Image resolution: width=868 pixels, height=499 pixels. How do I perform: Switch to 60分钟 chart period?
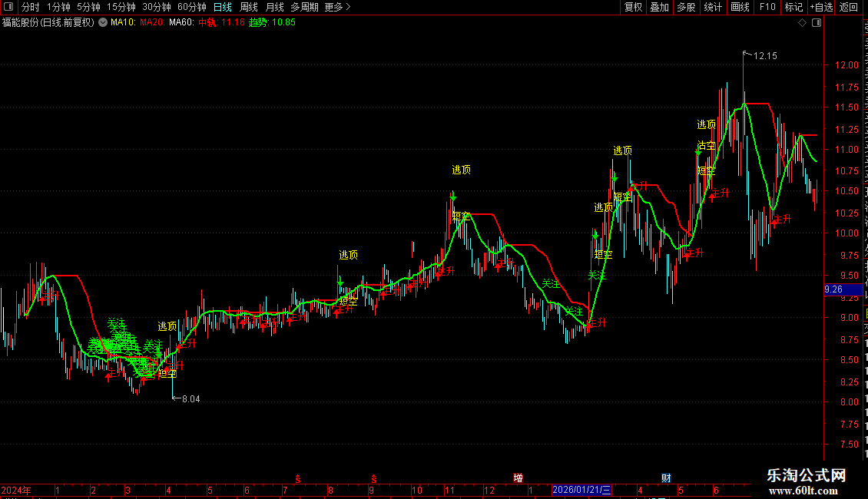pos(192,7)
